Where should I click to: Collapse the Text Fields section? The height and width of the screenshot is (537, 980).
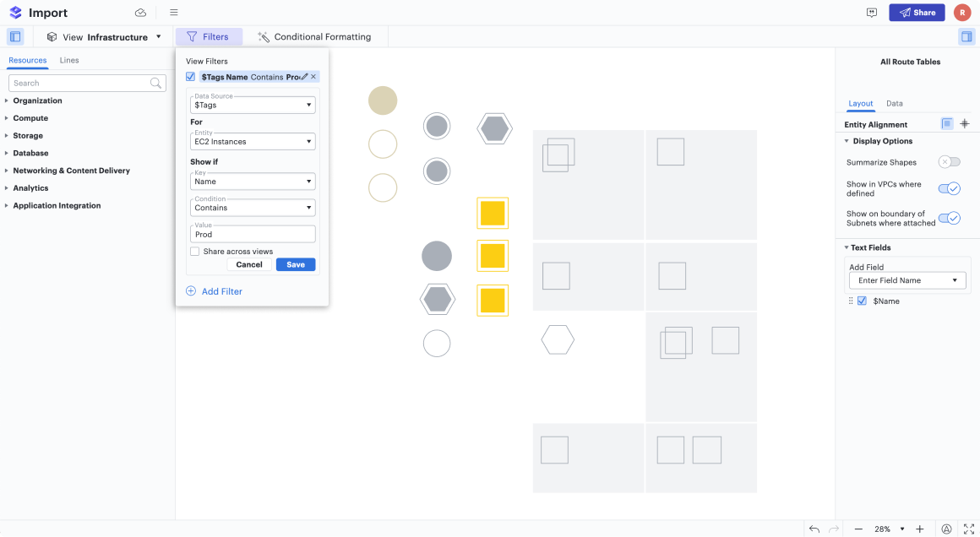[847, 248]
